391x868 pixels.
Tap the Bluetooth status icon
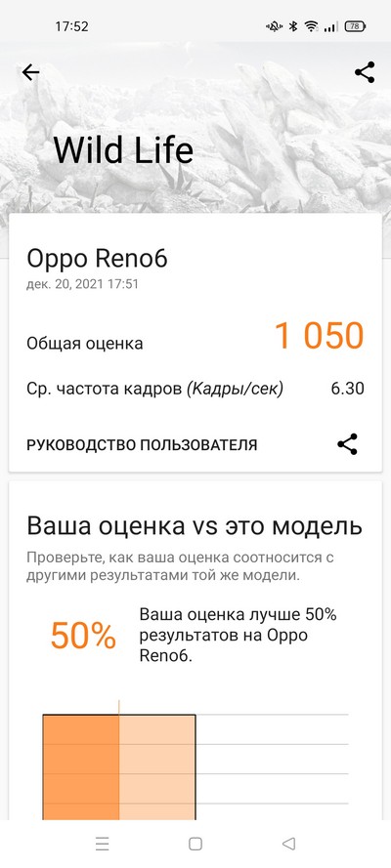pyautogui.click(x=294, y=26)
